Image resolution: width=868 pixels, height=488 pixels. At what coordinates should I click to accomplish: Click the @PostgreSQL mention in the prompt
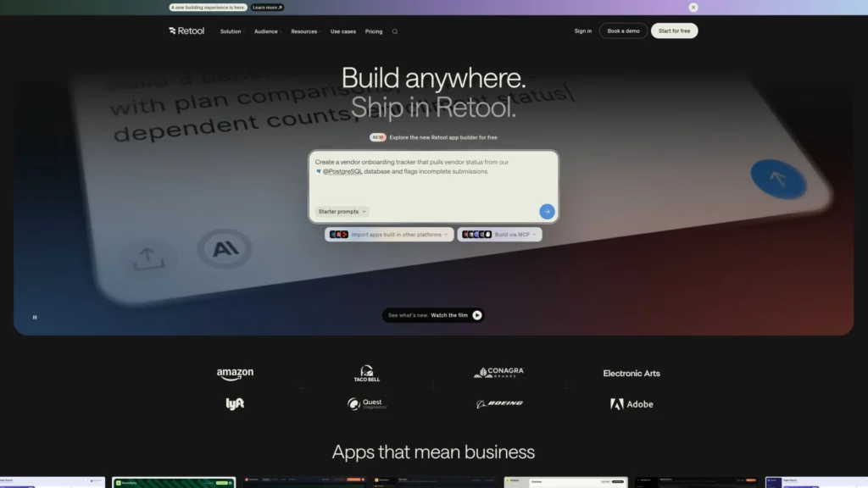pos(342,171)
